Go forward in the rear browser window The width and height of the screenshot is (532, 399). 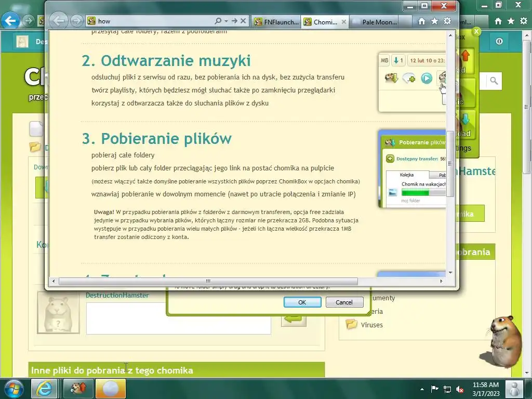pyautogui.click(x=29, y=21)
